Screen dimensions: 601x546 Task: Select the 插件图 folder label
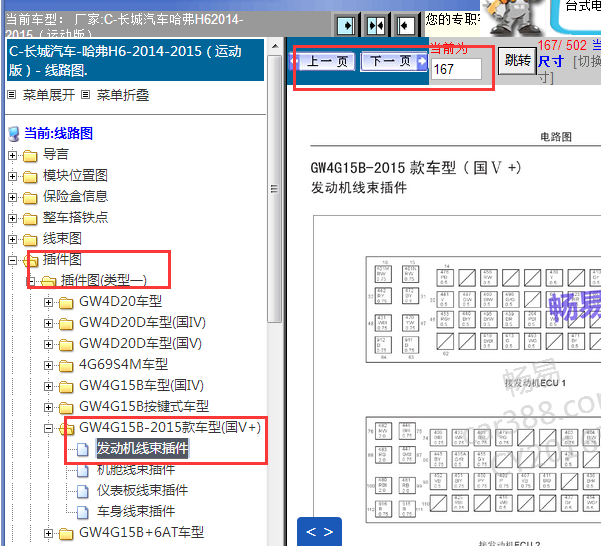click(62, 259)
